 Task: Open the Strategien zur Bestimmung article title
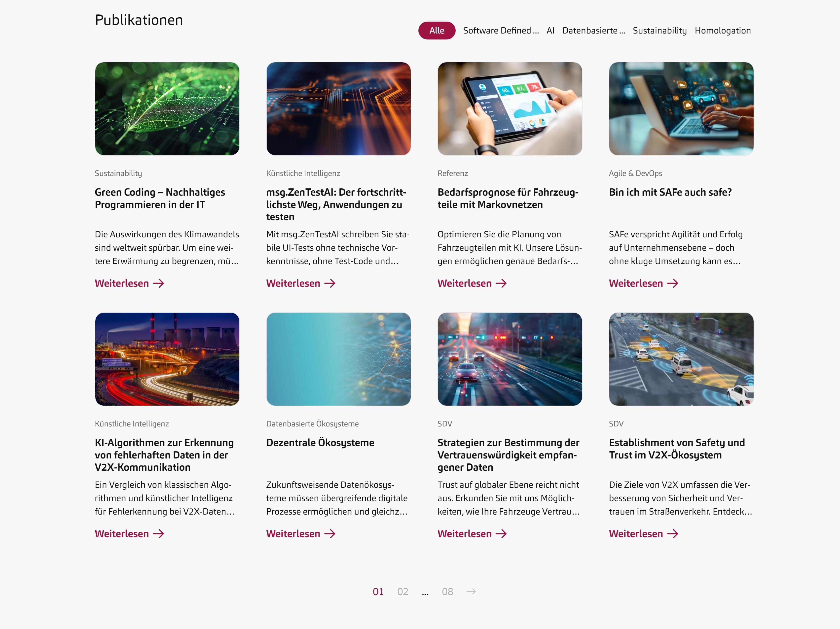click(x=508, y=455)
